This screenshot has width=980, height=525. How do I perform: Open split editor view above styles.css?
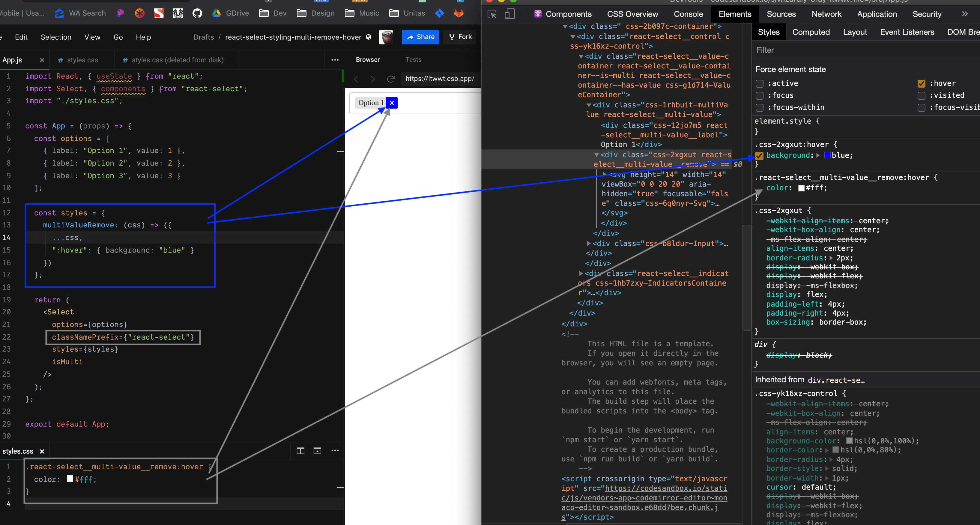300,451
